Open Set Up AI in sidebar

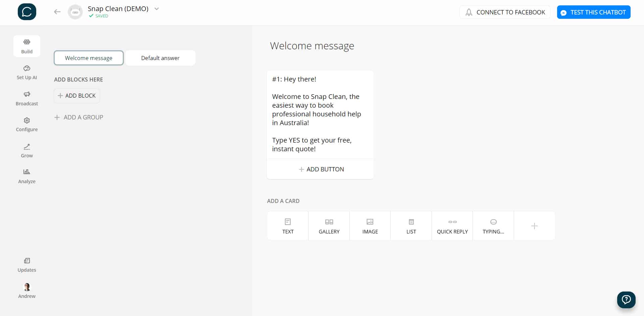[x=27, y=72]
